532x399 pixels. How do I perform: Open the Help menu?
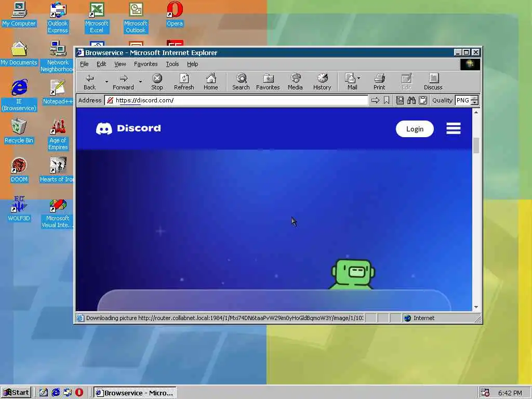click(192, 64)
